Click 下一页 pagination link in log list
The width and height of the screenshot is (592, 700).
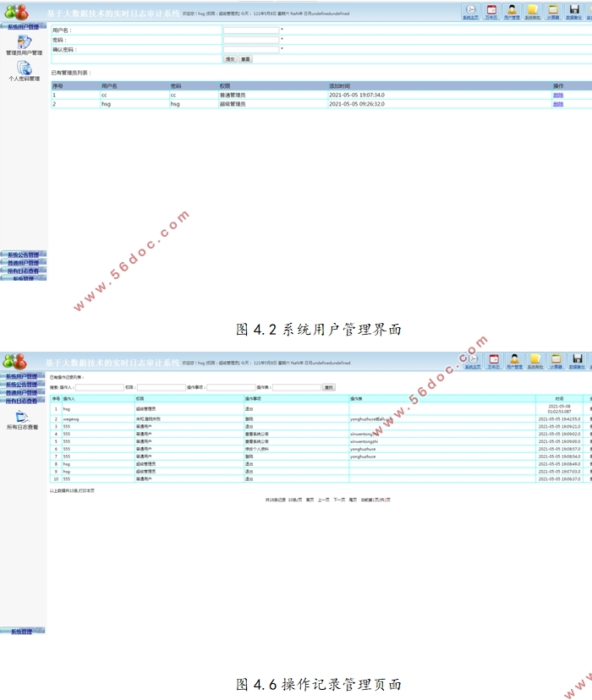pos(338,500)
